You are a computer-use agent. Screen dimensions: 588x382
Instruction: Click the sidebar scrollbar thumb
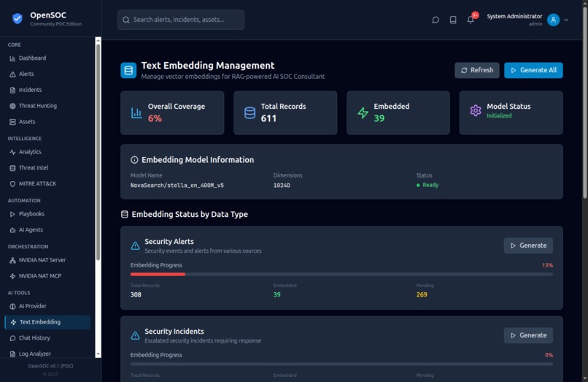click(x=98, y=152)
